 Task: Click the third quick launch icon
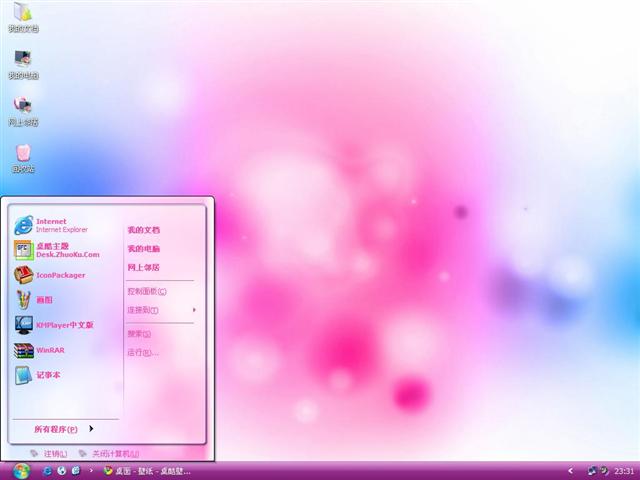pos(76,471)
